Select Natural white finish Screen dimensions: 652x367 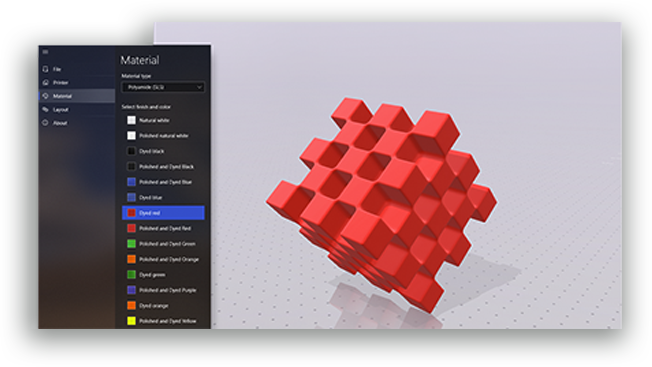(x=163, y=120)
